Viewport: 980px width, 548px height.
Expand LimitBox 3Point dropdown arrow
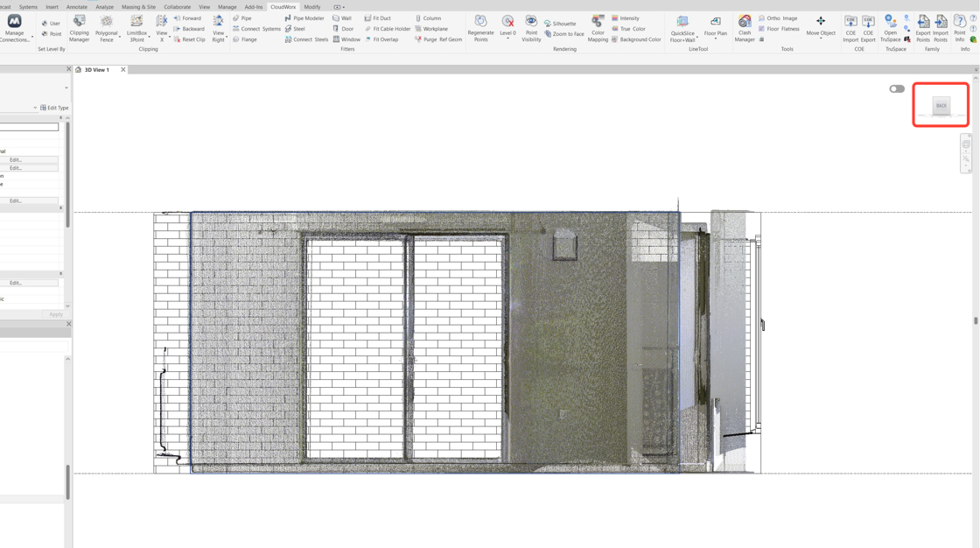[x=149, y=37]
